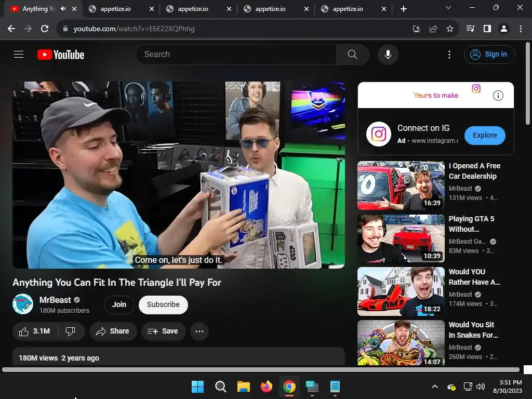
Task: Expand description with 180M views text
Action: pyautogui.click(x=179, y=356)
